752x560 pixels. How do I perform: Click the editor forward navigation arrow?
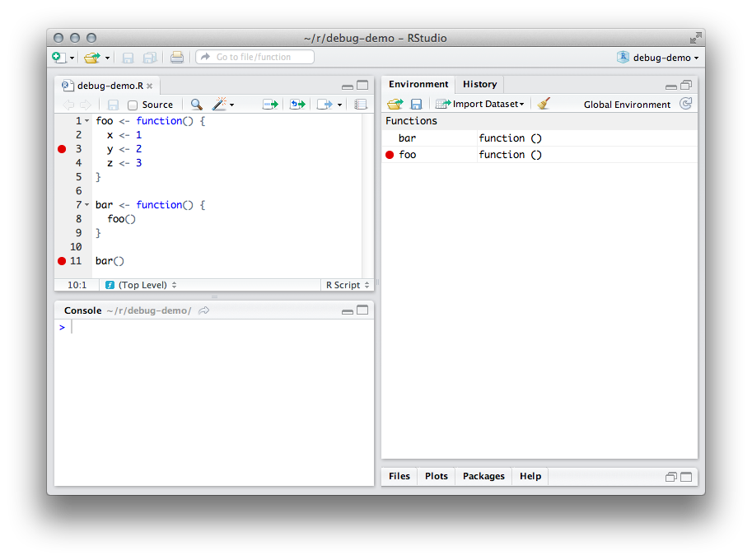[x=86, y=105]
